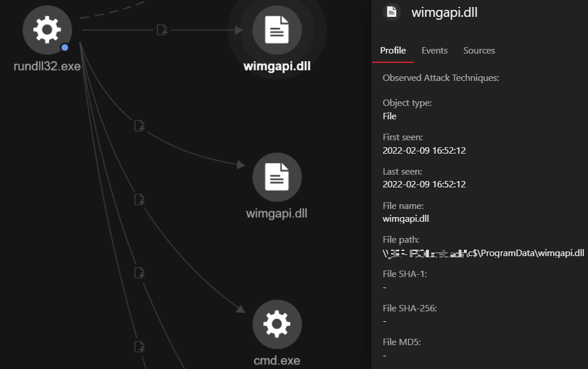
Task: Click the wimgapi.dll title in details panel
Action: pos(444,12)
